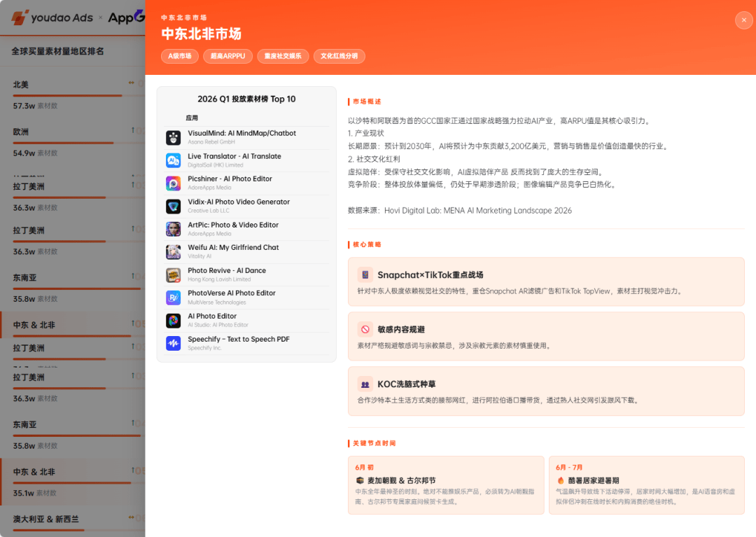The height and width of the screenshot is (537, 756).
Task: Click the Live Translator app icon
Action: [173, 160]
